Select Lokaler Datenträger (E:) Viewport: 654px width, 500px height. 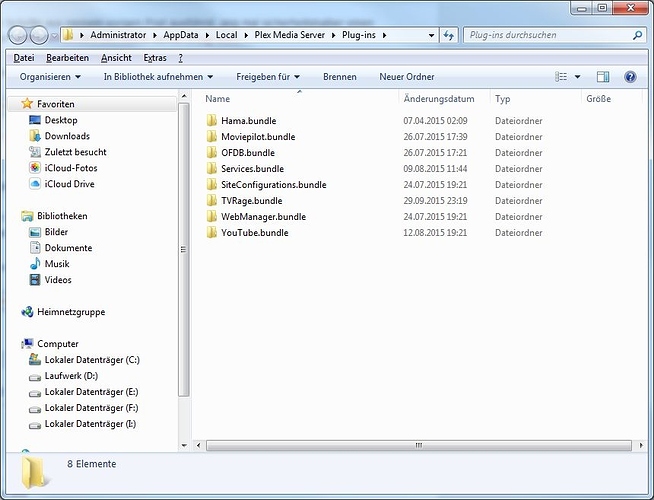tap(91, 392)
